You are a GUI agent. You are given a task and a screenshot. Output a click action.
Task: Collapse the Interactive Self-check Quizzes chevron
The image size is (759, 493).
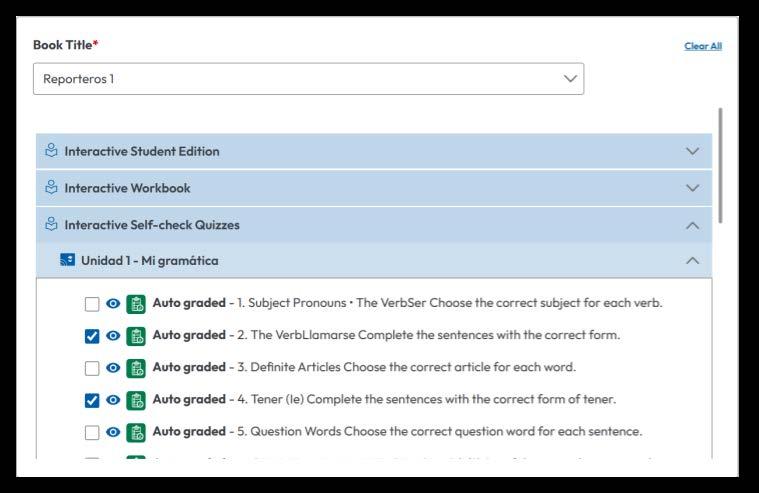click(692, 225)
